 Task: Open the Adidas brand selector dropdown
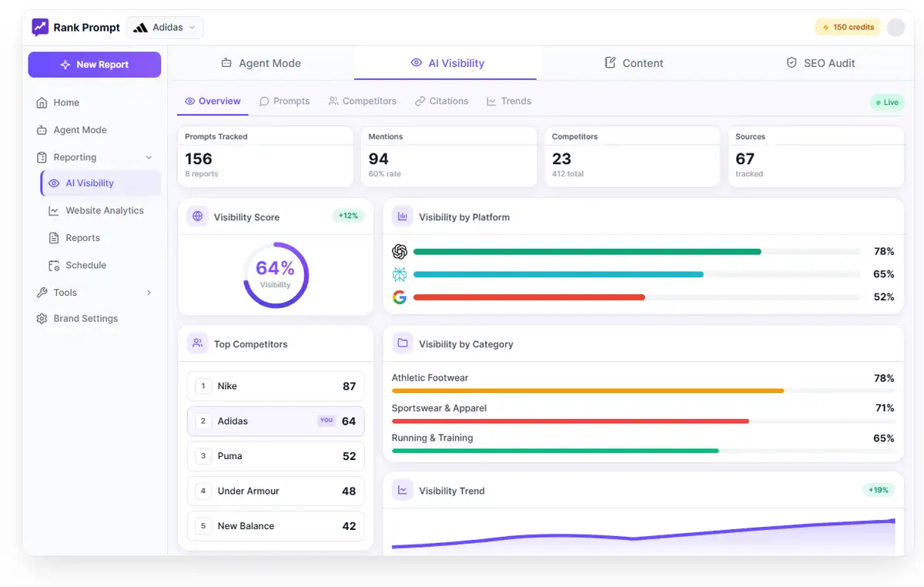[x=165, y=28]
